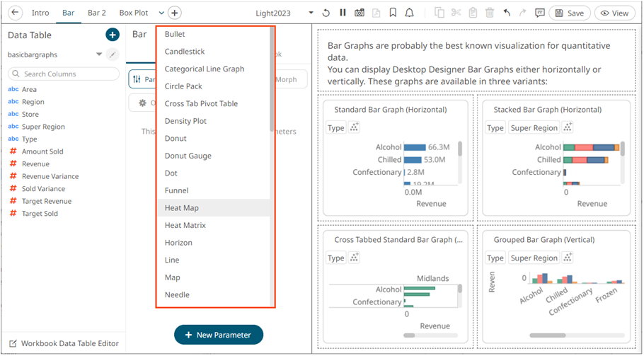This screenshot has height=356, width=644.
Task: Click the Save button
Action: point(570,13)
